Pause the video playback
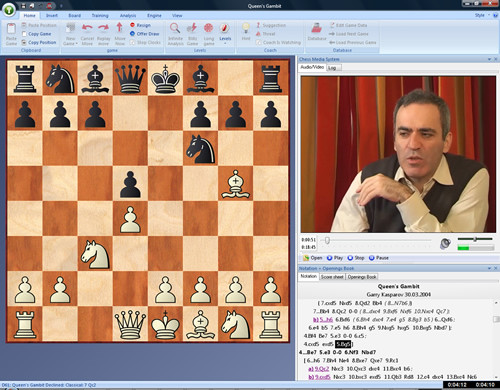Viewport: 500px width, 390px height. [379, 258]
